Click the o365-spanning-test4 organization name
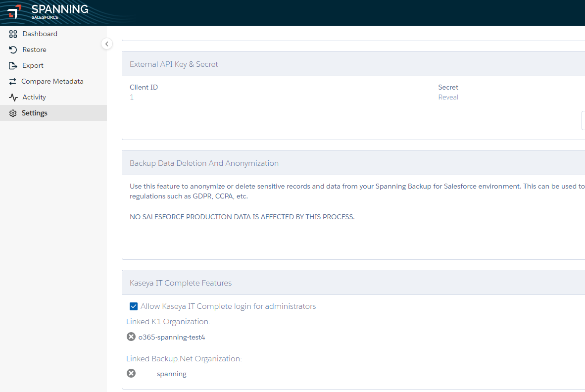 [172, 337]
